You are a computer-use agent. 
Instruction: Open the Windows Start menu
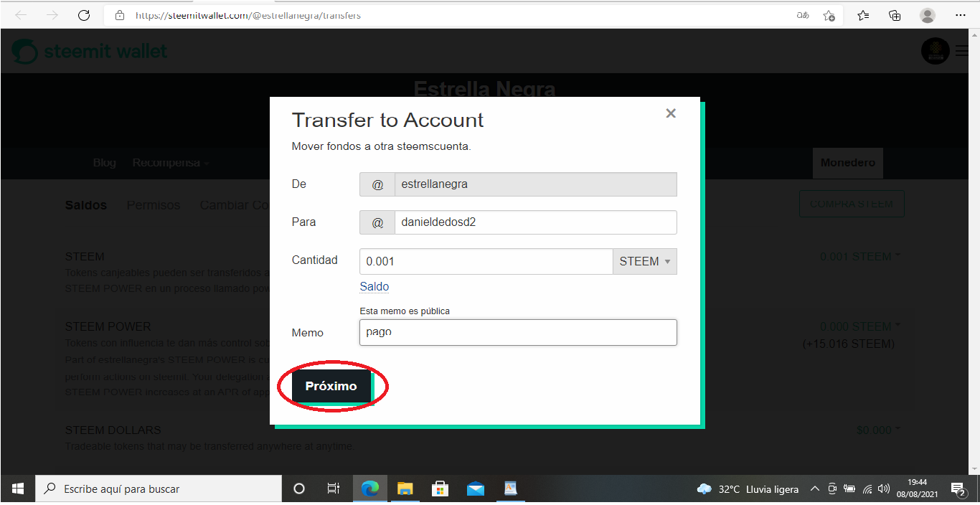click(x=18, y=489)
